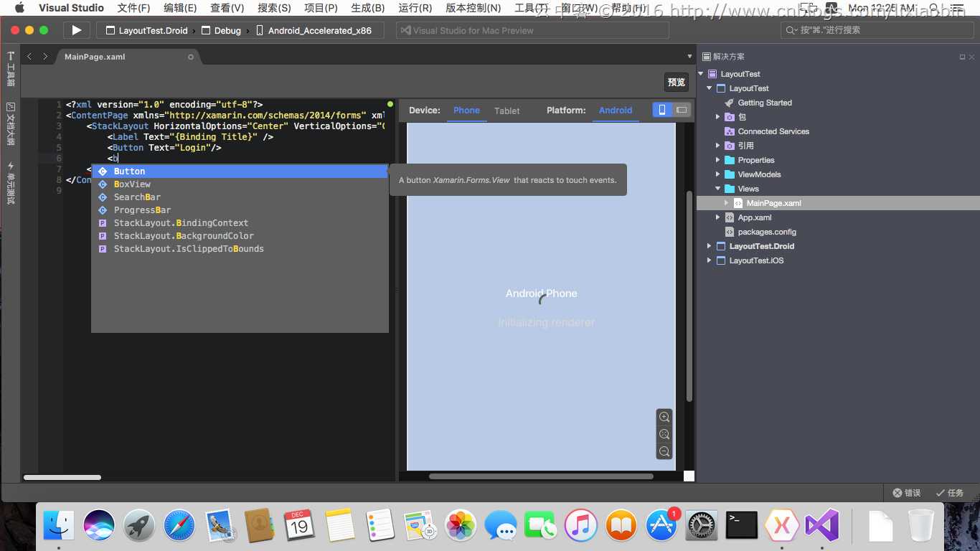The image size is (980, 551).
Task: Choose Button from the completion list
Action: 239,171
